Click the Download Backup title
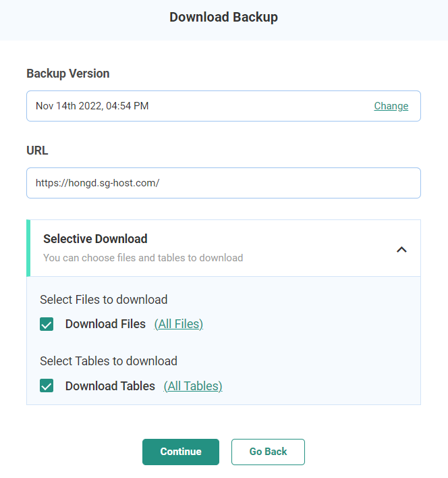This screenshot has height=478, width=448. click(x=223, y=17)
